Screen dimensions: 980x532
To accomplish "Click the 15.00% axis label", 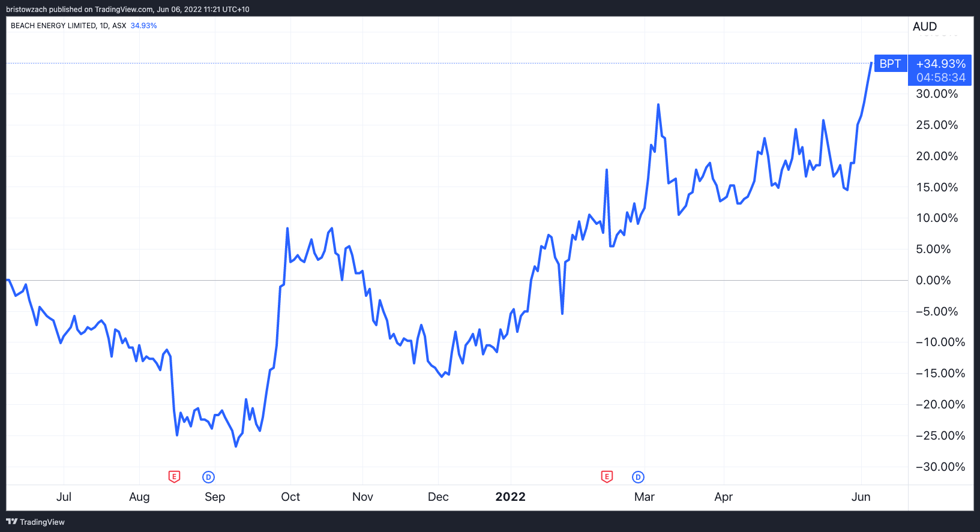I will click(x=937, y=187).
